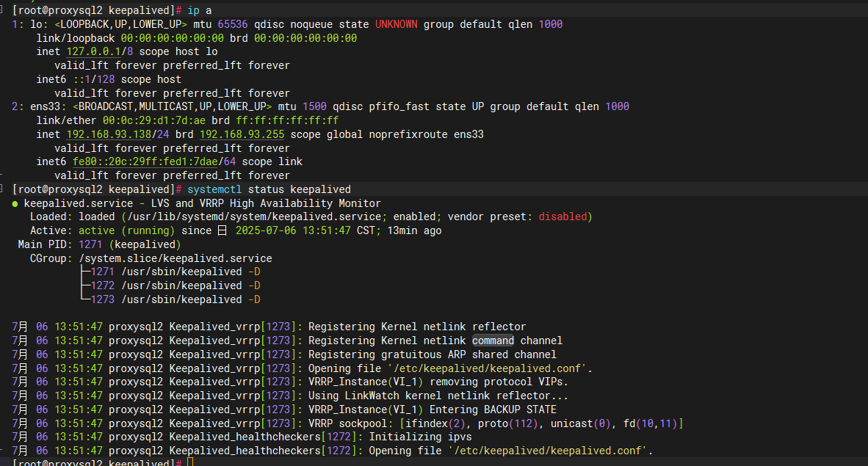Image resolution: width=868 pixels, height=466 pixels.
Task: Click IPv6 address fe80::20c:29ff:fed1:7dae
Action: tap(145, 161)
